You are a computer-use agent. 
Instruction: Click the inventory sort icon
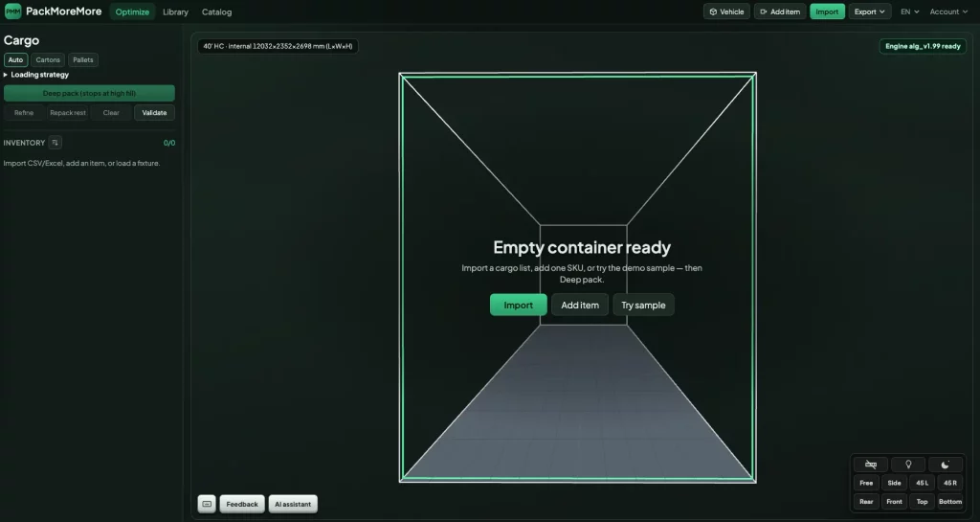[x=55, y=143]
